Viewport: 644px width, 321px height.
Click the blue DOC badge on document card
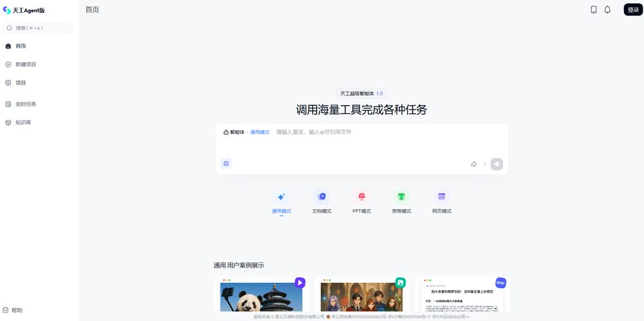[500, 283]
